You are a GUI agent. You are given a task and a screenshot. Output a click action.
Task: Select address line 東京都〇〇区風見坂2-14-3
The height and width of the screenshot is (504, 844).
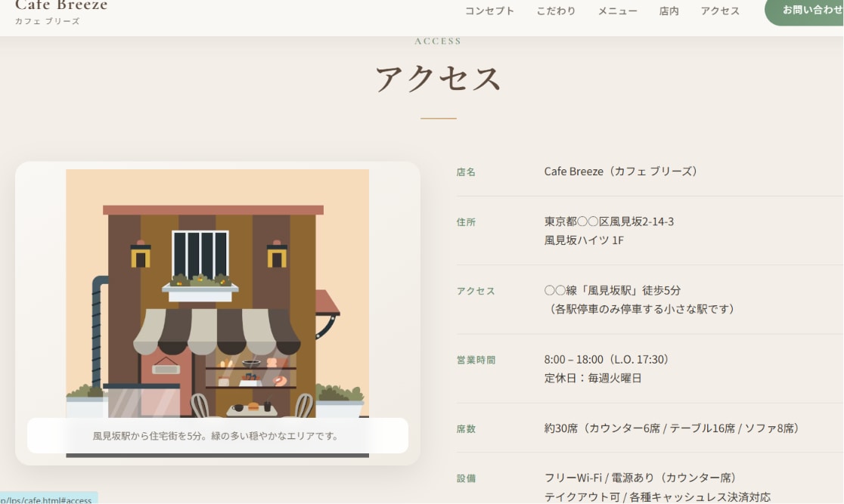tap(609, 221)
